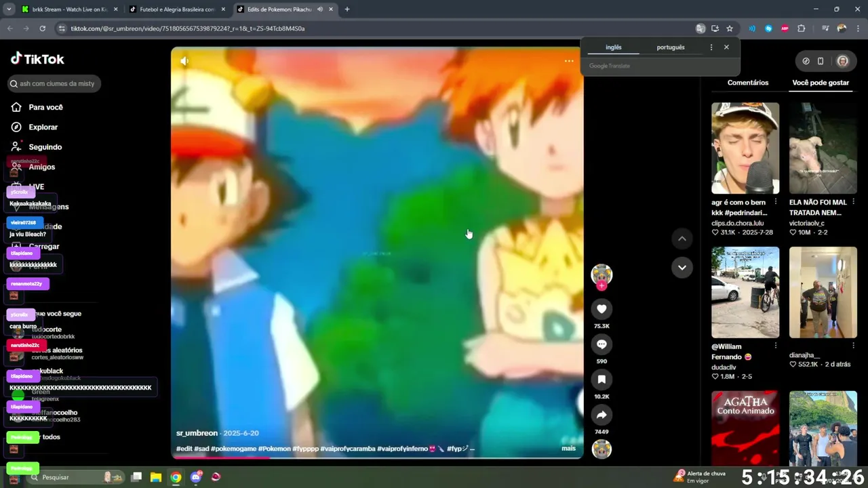Reload the page

42,28
